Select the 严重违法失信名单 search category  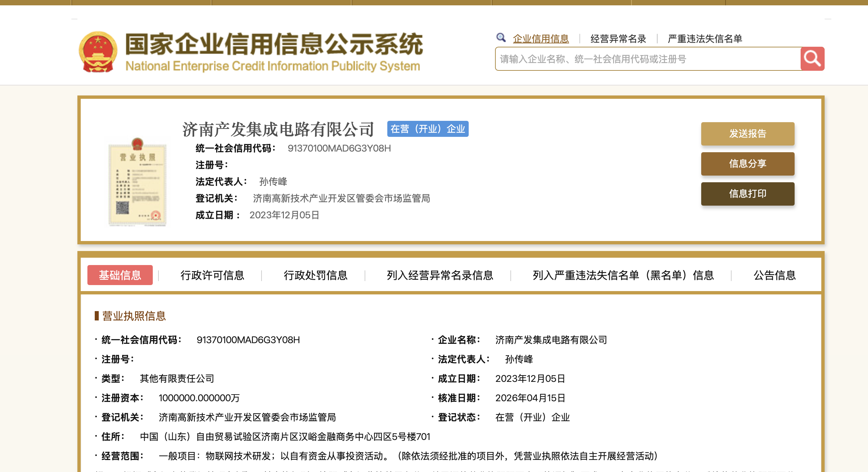point(705,39)
